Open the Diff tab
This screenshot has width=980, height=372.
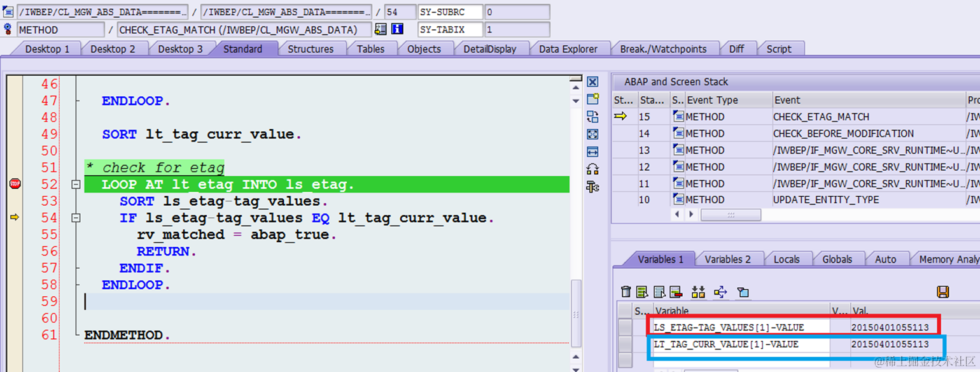(736, 48)
